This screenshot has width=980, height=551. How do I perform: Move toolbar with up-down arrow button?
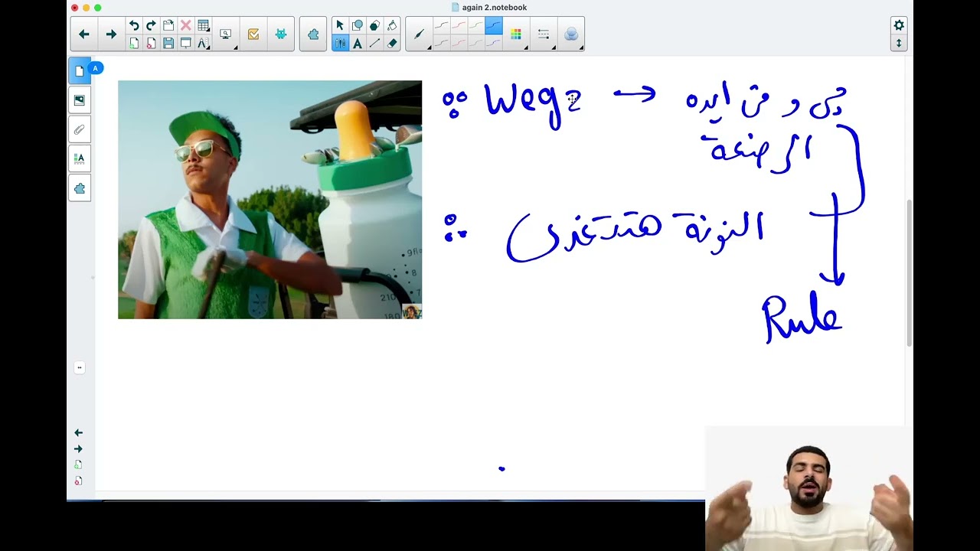[899, 43]
